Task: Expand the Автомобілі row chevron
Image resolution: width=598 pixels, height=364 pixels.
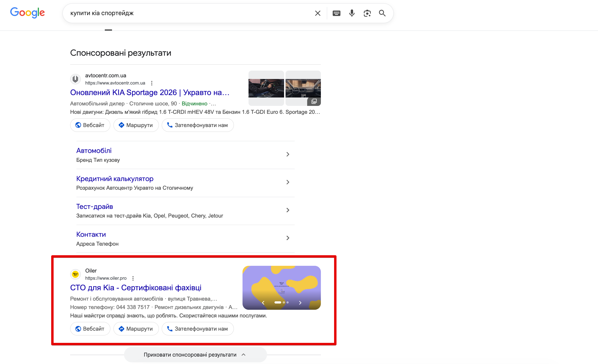Action: 288,154
